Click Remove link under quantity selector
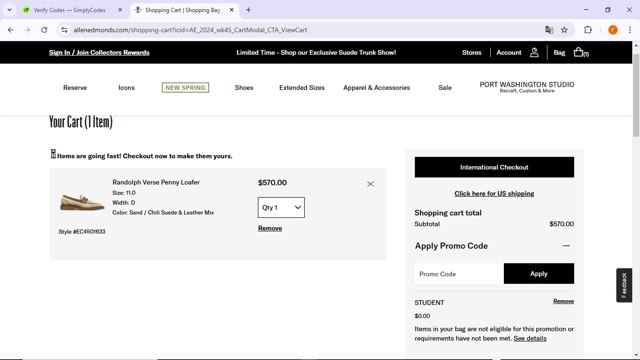The image size is (640, 360). pos(270,228)
